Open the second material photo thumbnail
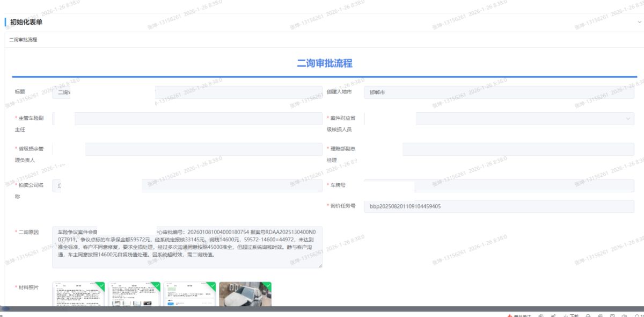Screen dimensions: 644x317 click(135, 294)
